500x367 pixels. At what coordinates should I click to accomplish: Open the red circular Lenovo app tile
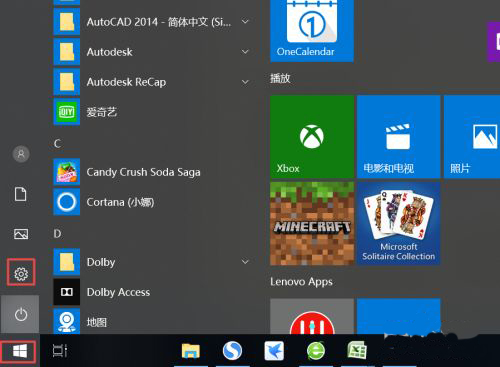click(312, 316)
